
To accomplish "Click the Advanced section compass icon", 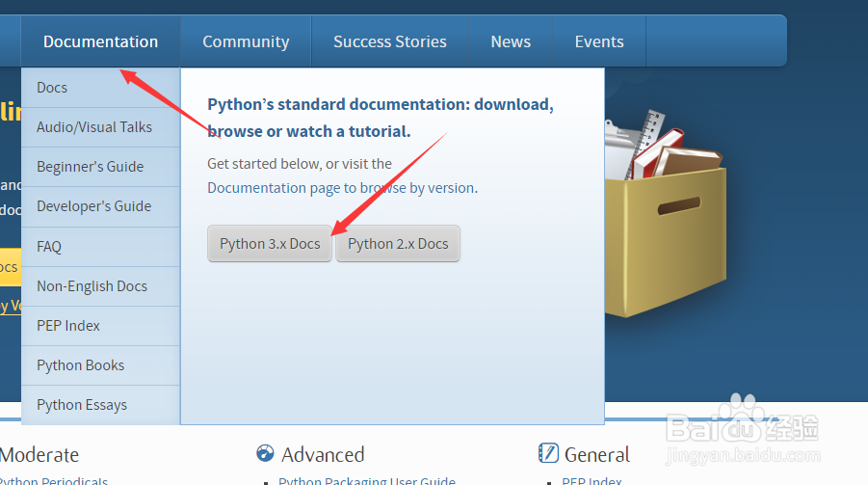I will [266, 454].
